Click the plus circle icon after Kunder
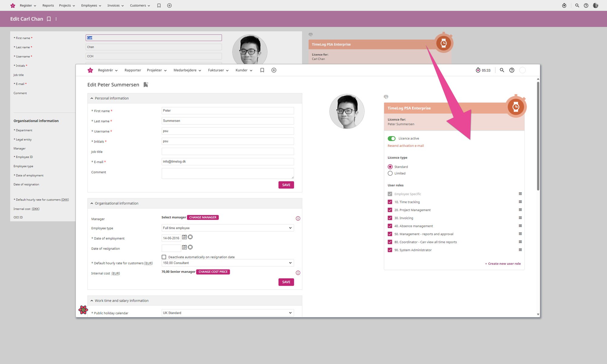 coord(274,70)
